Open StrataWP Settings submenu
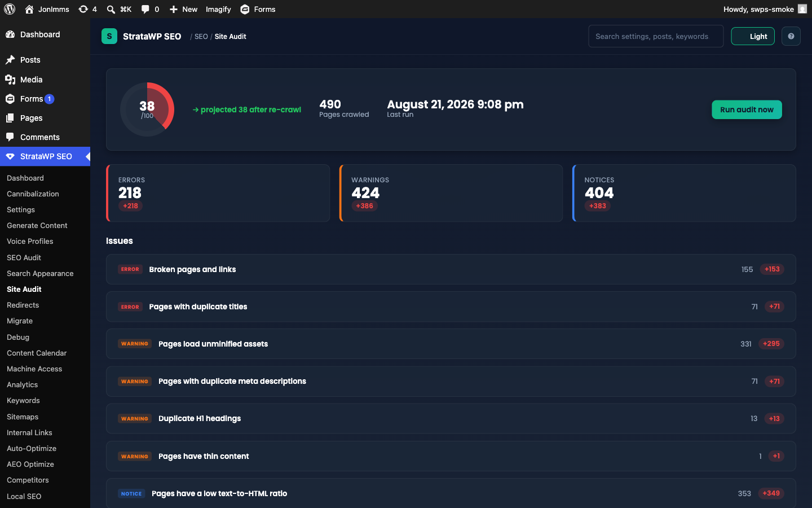 click(21, 209)
